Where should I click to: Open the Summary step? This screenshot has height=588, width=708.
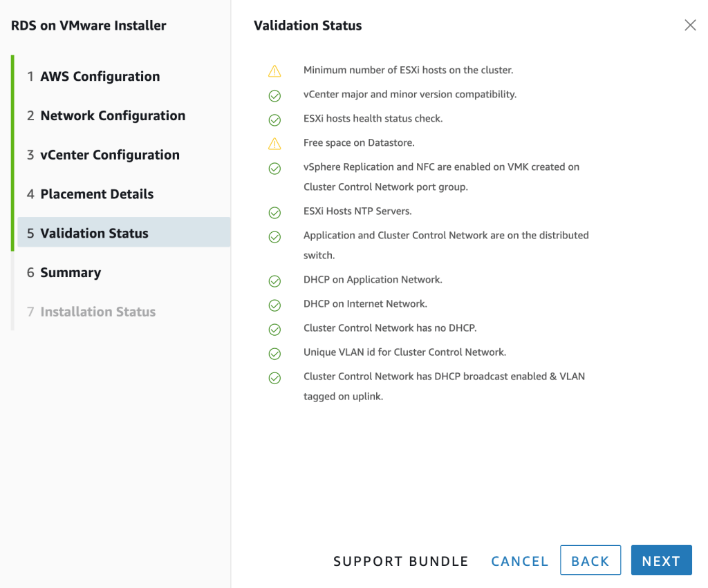point(71,273)
